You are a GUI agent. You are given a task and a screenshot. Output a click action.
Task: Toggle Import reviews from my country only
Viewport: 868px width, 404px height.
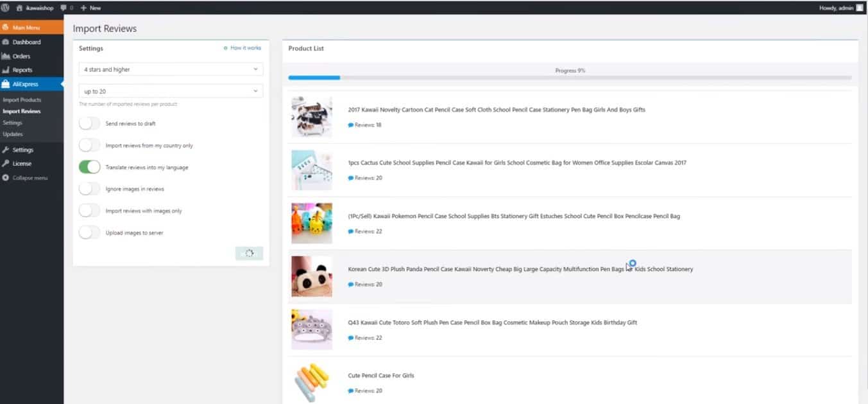pyautogui.click(x=90, y=145)
